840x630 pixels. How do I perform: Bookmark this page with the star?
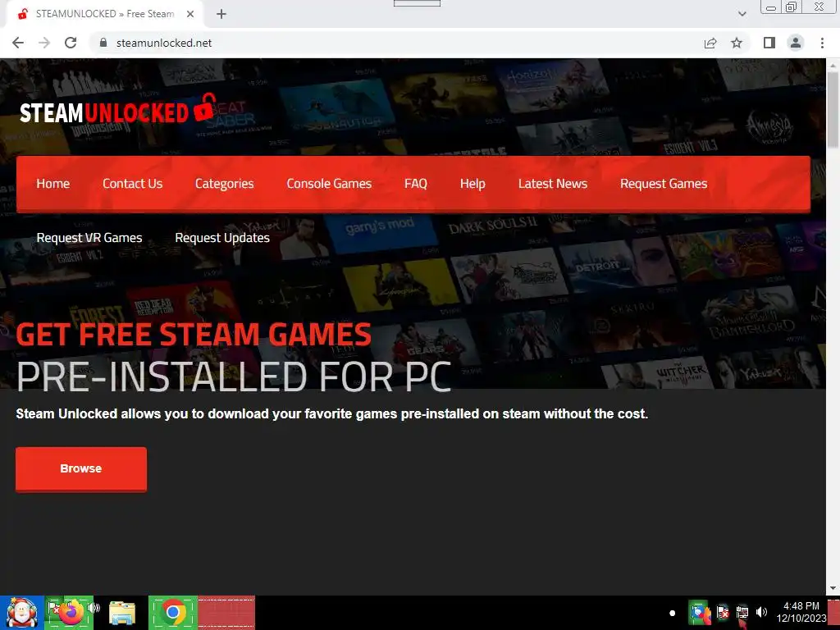pos(737,43)
